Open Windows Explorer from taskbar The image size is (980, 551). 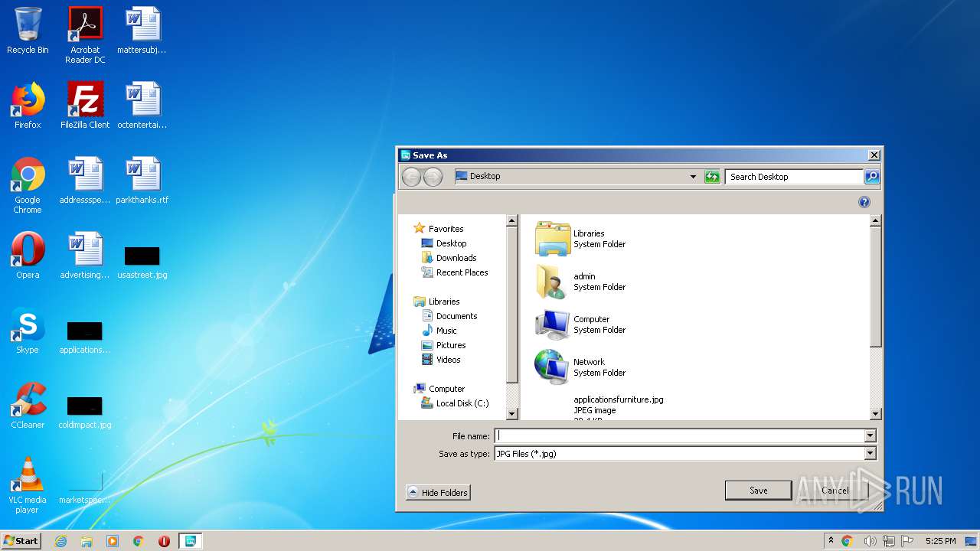click(87, 541)
